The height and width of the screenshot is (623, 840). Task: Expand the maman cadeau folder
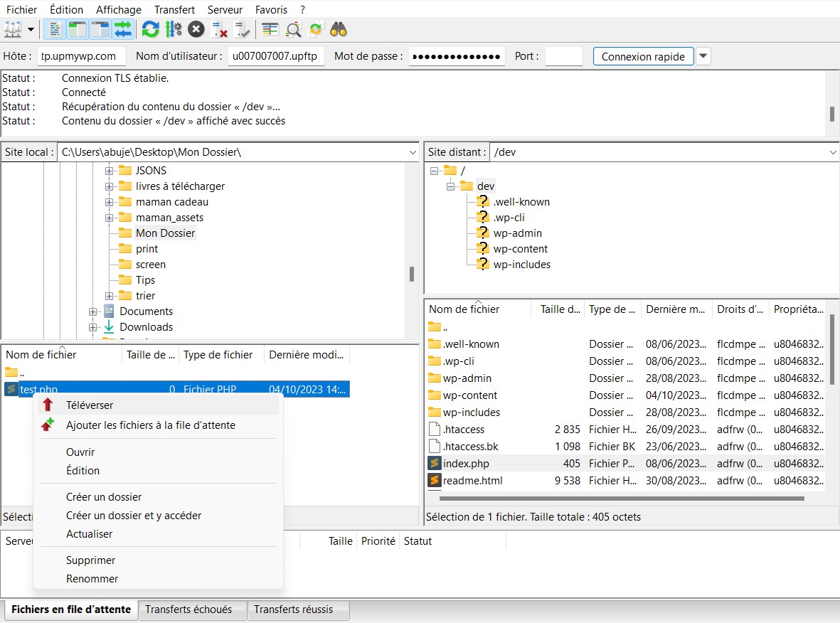pyautogui.click(x=109, y=202)
